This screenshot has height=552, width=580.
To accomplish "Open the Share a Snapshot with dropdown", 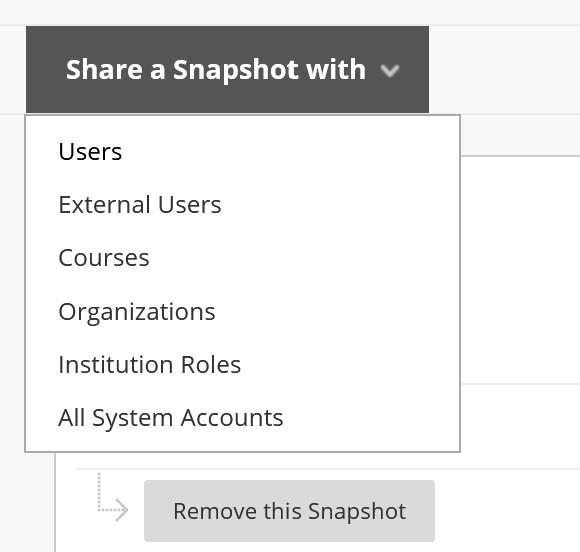I will coord(227,70).
